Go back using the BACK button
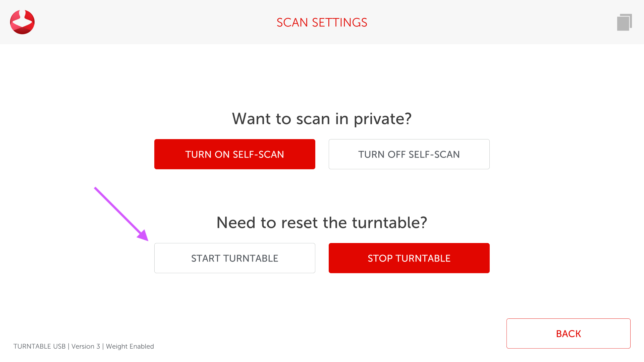This screenshot has height=362, width=644. click(x=568, y=334)
